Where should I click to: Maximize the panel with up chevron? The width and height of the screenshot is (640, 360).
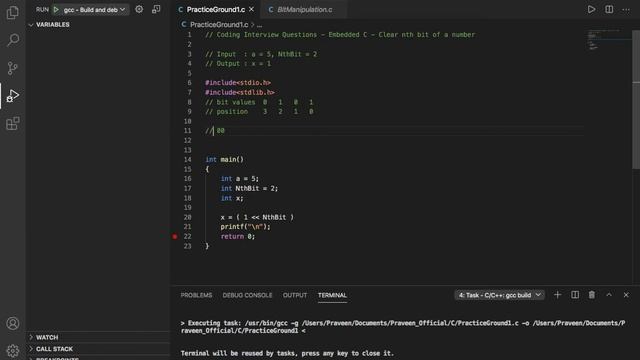point(609,295)
